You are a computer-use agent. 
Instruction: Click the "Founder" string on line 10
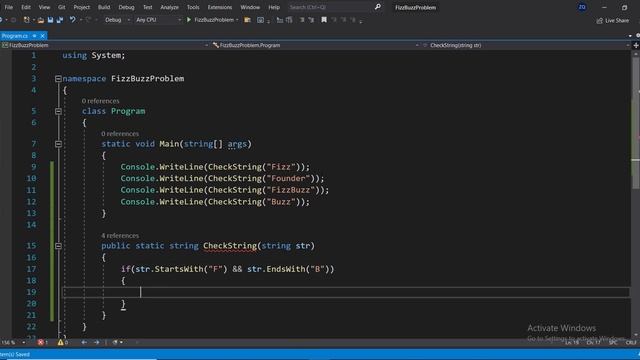288,178
